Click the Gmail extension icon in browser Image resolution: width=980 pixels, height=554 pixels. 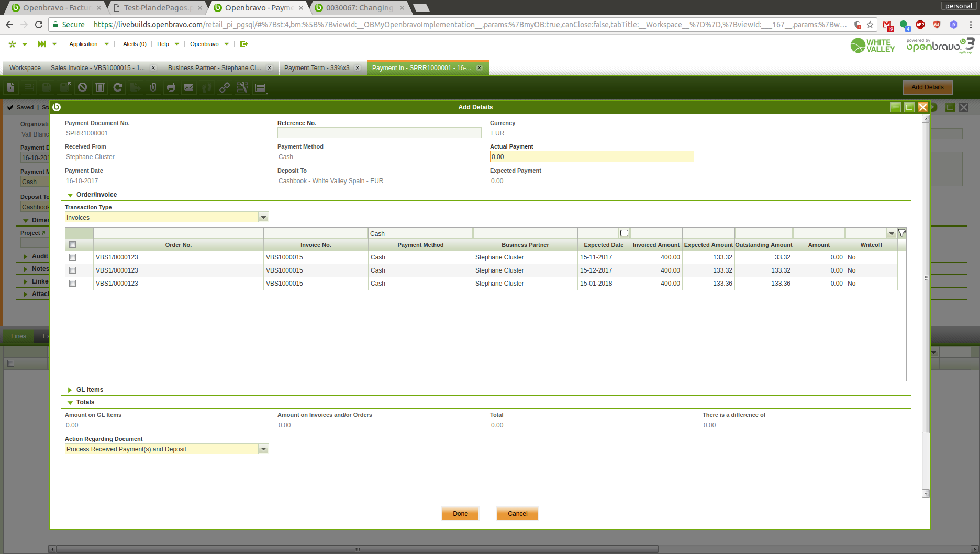tap(887, 25)
